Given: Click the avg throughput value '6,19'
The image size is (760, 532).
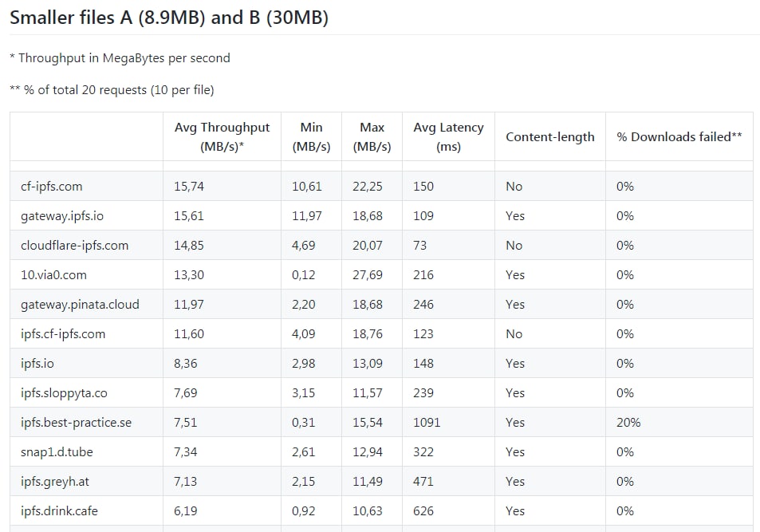Looking at the screenshot, I should [x=186, y=511].
